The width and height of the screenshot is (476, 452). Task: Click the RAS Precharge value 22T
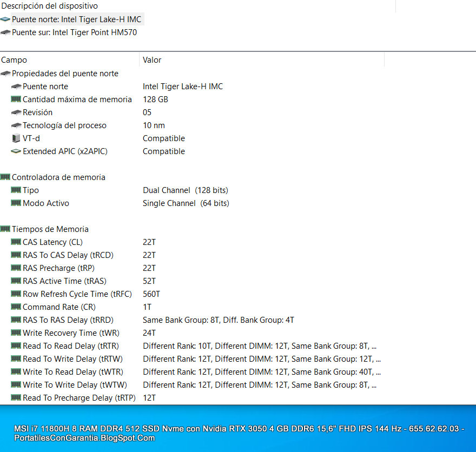coord(149,268)
